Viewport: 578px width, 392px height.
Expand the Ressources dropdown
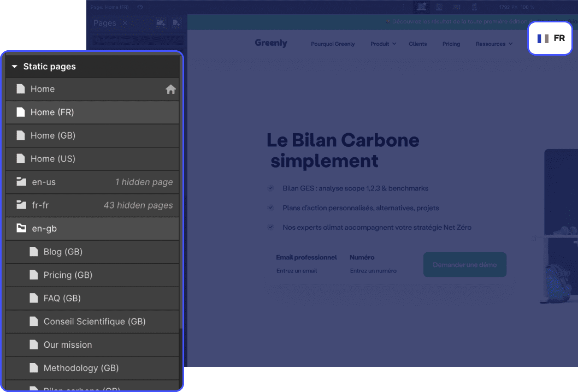click(494, 44)
